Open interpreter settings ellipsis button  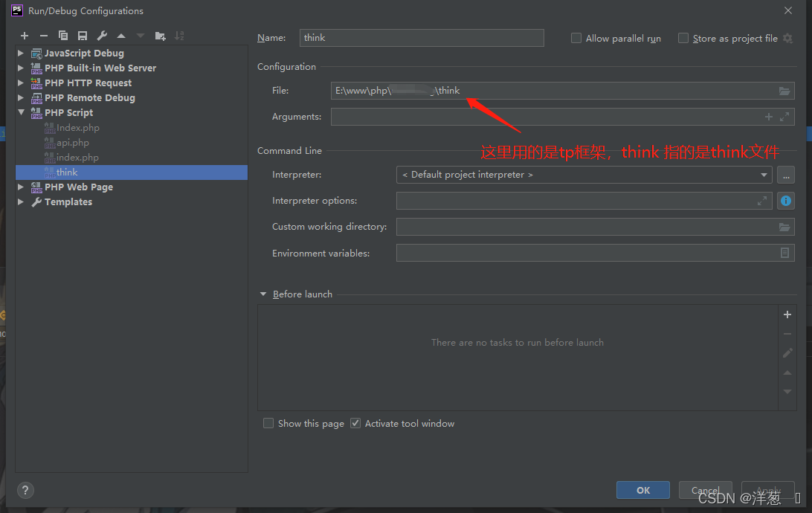tap(786, 175)
